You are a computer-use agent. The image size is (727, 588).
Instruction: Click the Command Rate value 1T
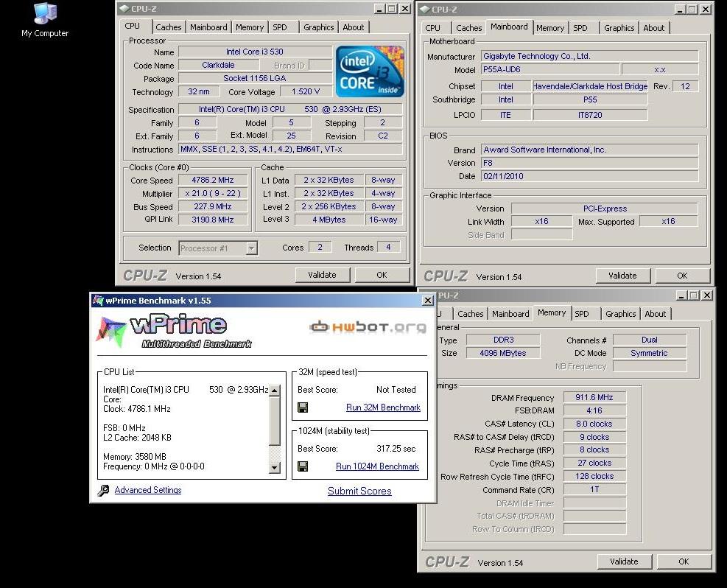tap(594, 490)
